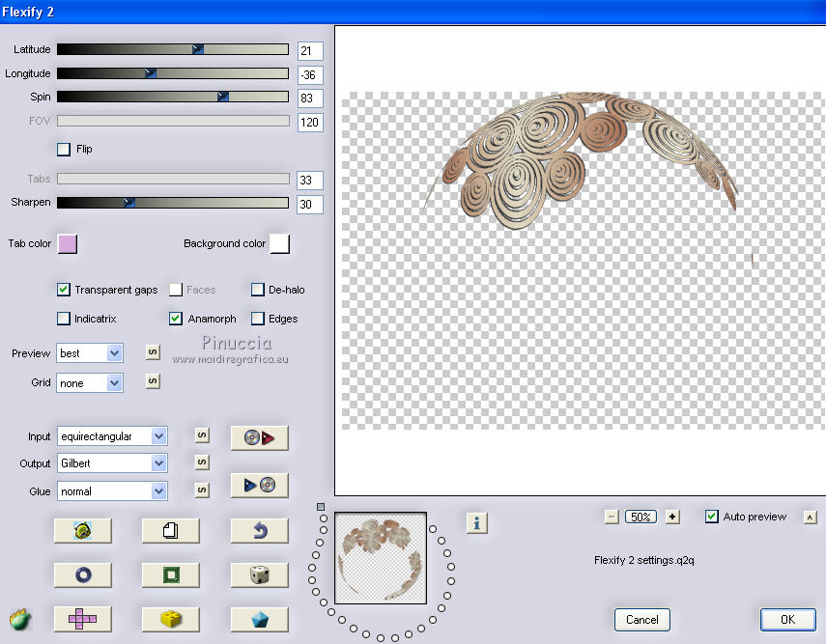Viewport: 826px width, 644px height.
Task: Enable the Flip checkbox
Action: coord(64,149)
